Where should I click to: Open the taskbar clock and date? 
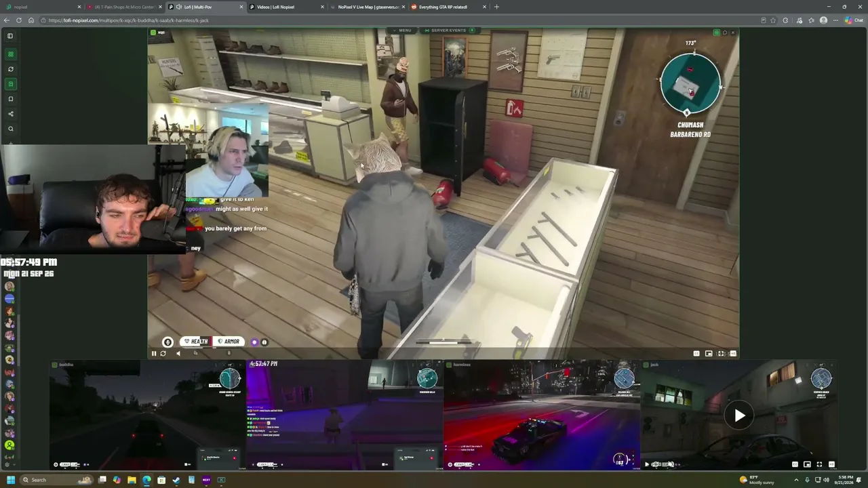[845, 480]
